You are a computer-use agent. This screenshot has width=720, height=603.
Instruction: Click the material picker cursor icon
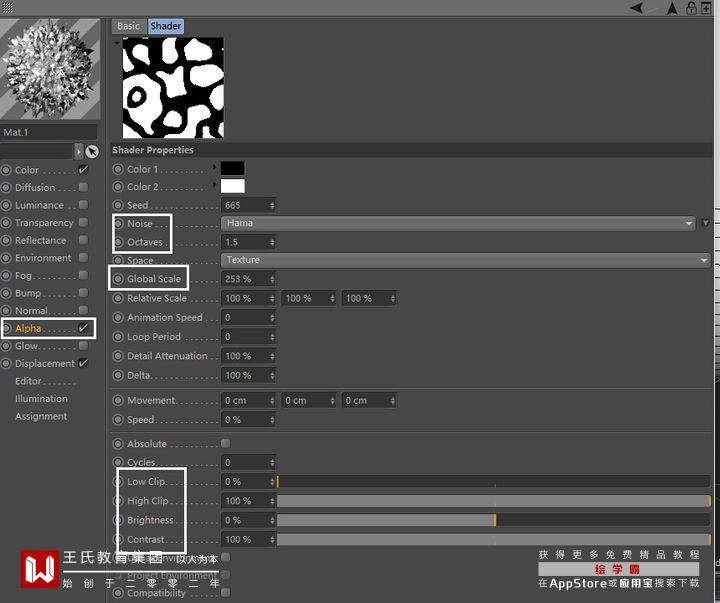(x=92, y=151)
